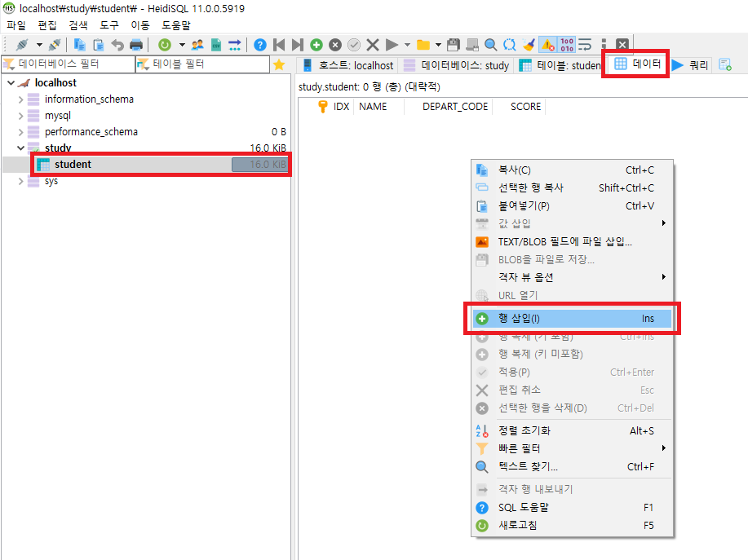Click the Save floppy disk icon
Screen dimensions: 748x560
click(x=454, y=45)
